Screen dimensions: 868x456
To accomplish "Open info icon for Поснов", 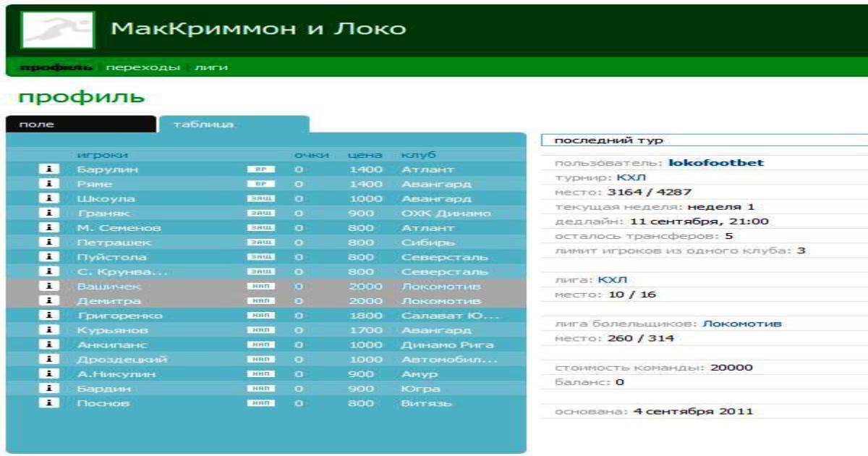I will point(48,403).
